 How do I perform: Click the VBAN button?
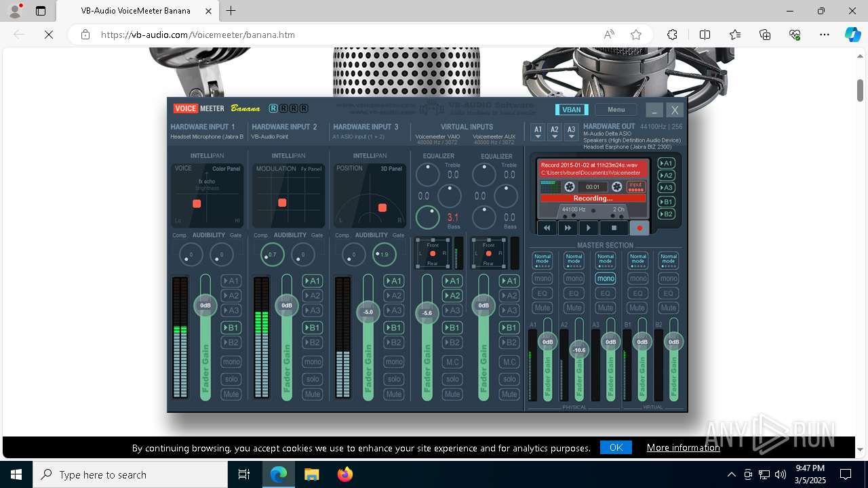pos(572,110)
